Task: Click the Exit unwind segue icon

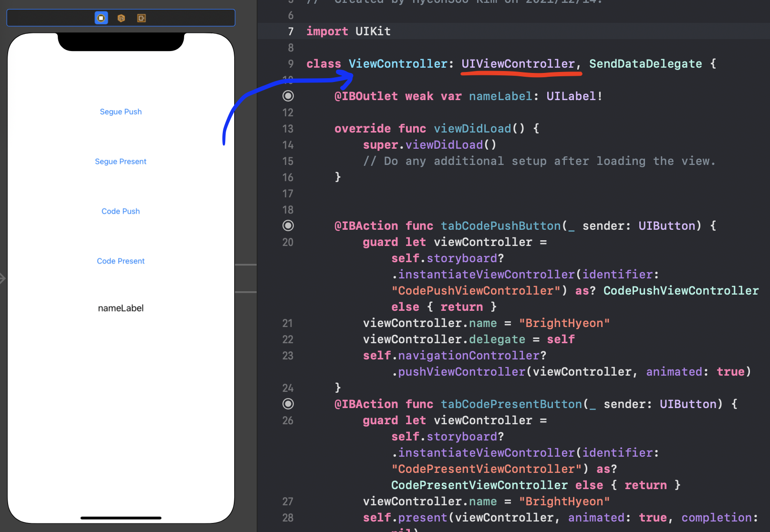Action: click(141, 18)
